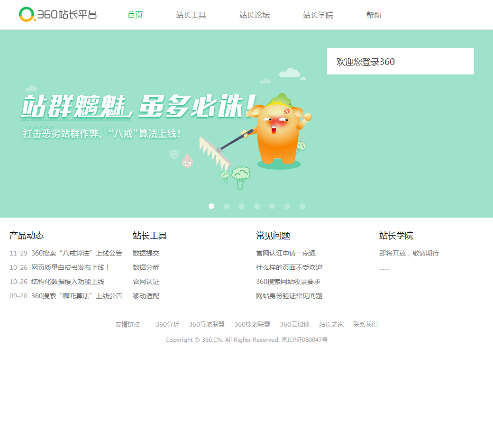Open the 站长工具 nav menu item

[191, 15]
